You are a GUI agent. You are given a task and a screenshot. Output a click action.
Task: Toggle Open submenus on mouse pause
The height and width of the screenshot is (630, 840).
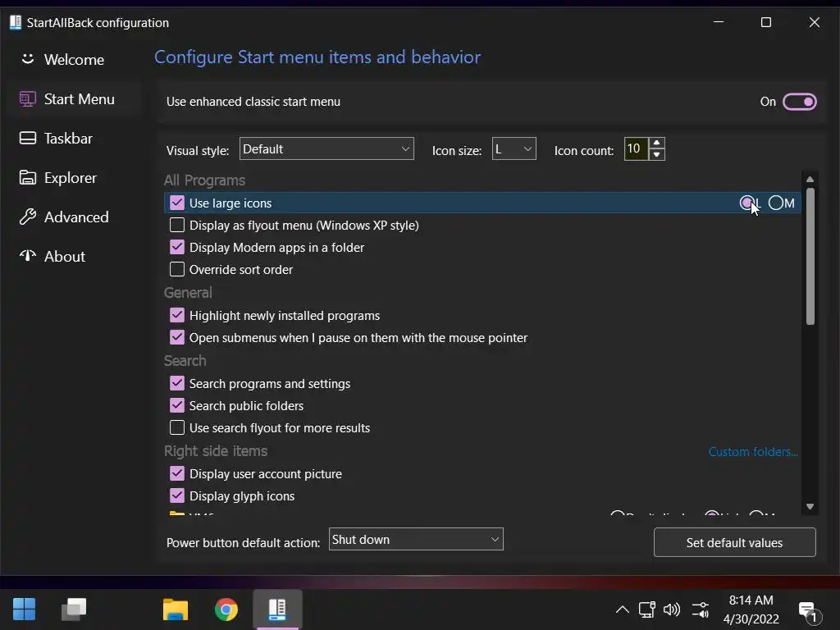[177, 337]
